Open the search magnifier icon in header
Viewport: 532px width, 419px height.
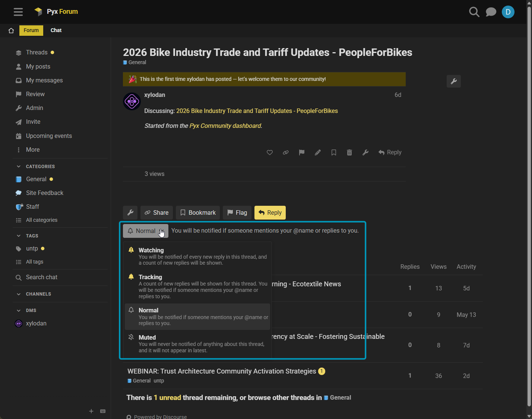[x=474, y=12]
